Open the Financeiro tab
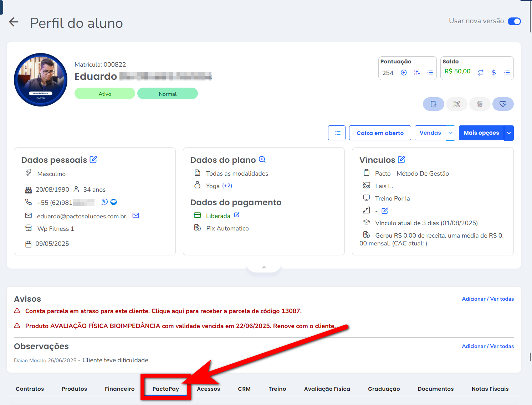This screenshot has height=405, width=532. [119, 389]
